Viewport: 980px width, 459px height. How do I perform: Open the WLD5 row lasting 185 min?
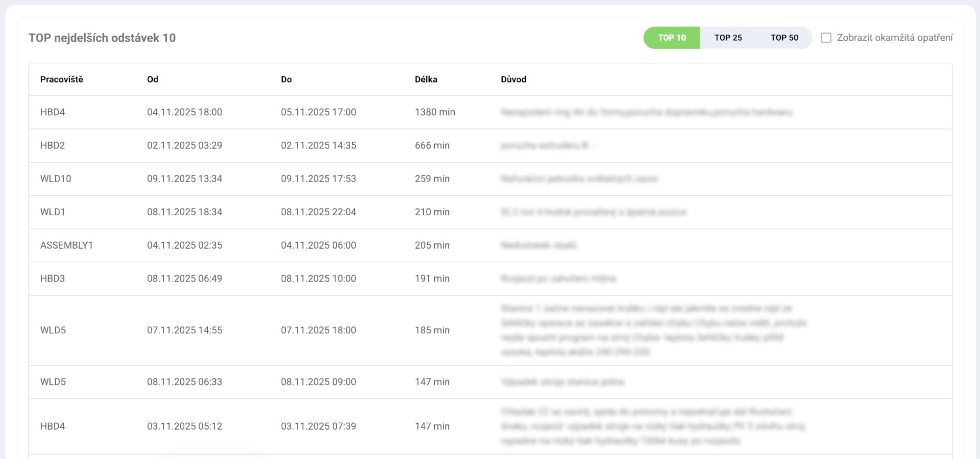point(196,330)
